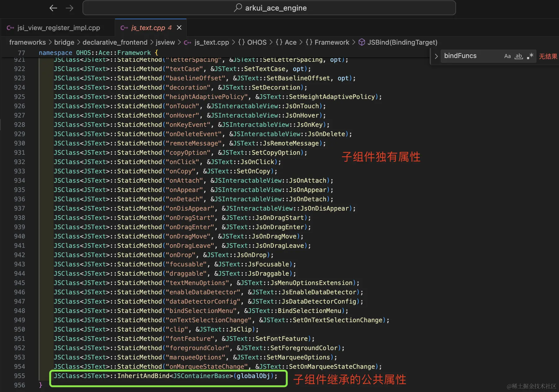Open declarative_frontend breadcrumb
Screen dimensions: 559x392
pos(115,42)
